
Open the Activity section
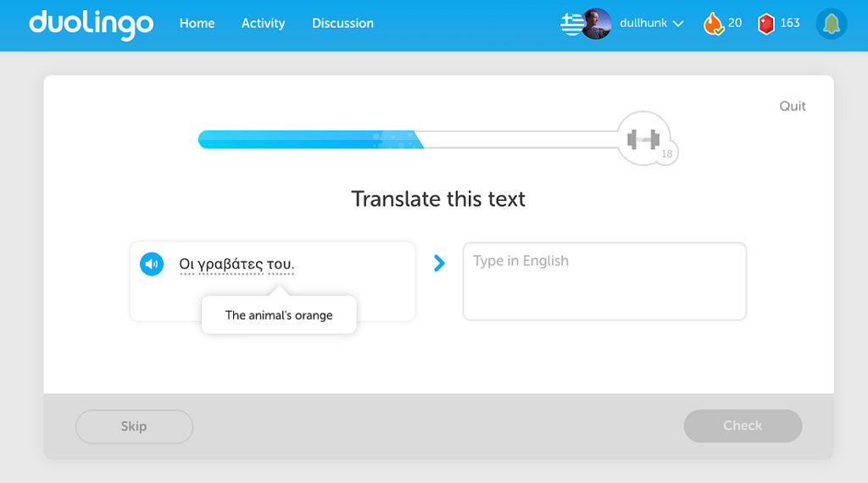263,24
